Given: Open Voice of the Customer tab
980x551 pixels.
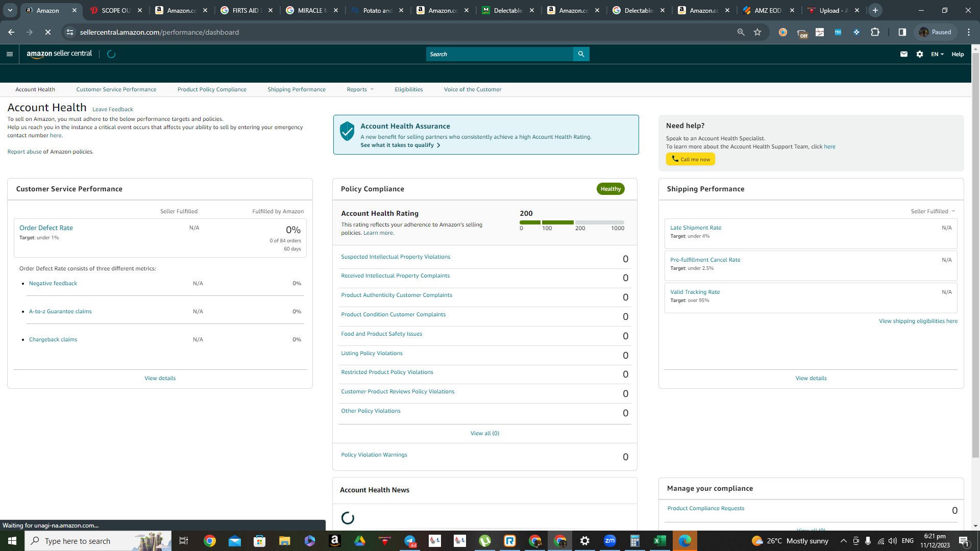Looking at the screenshot, I should tap(473, 89).
